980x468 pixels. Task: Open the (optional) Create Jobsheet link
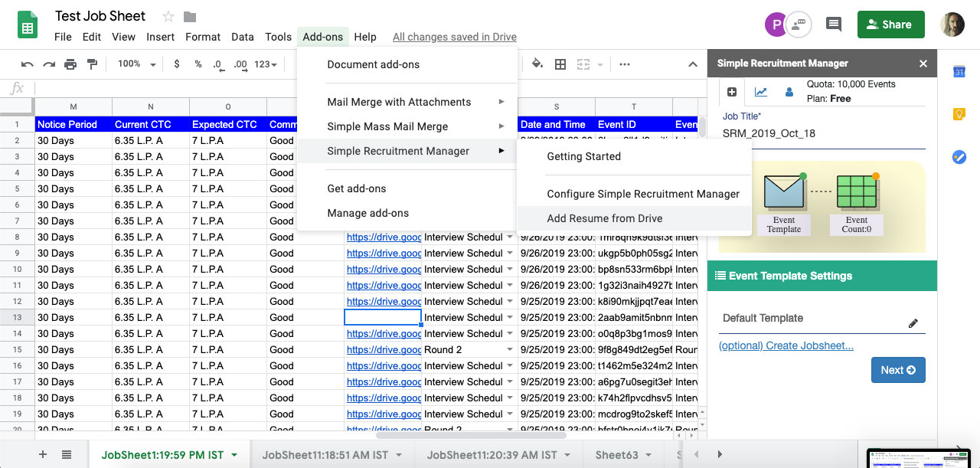click(x=786, y=345)
